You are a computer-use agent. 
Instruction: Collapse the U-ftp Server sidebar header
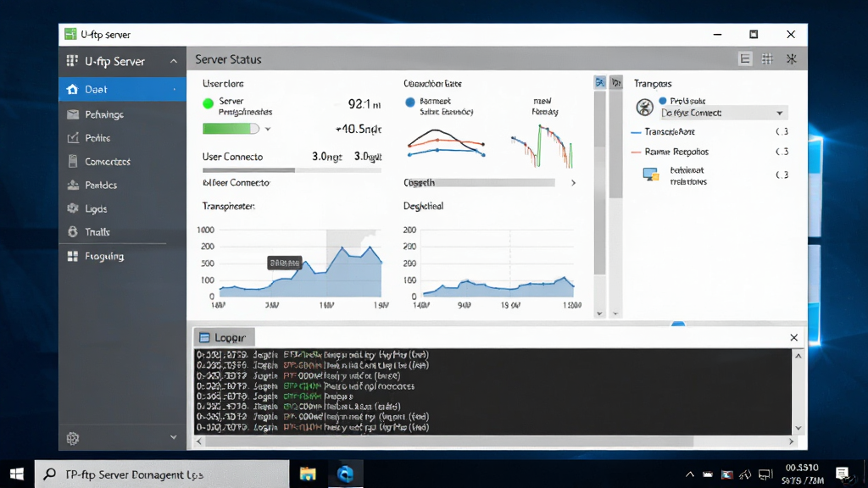173,61
